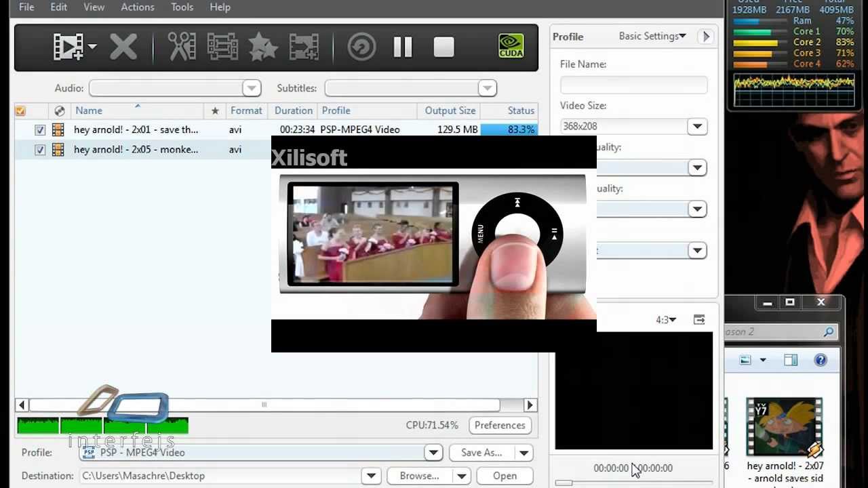Open the Edit menu
The height and width of the screenshot is (488, 868).
(59, 7)
